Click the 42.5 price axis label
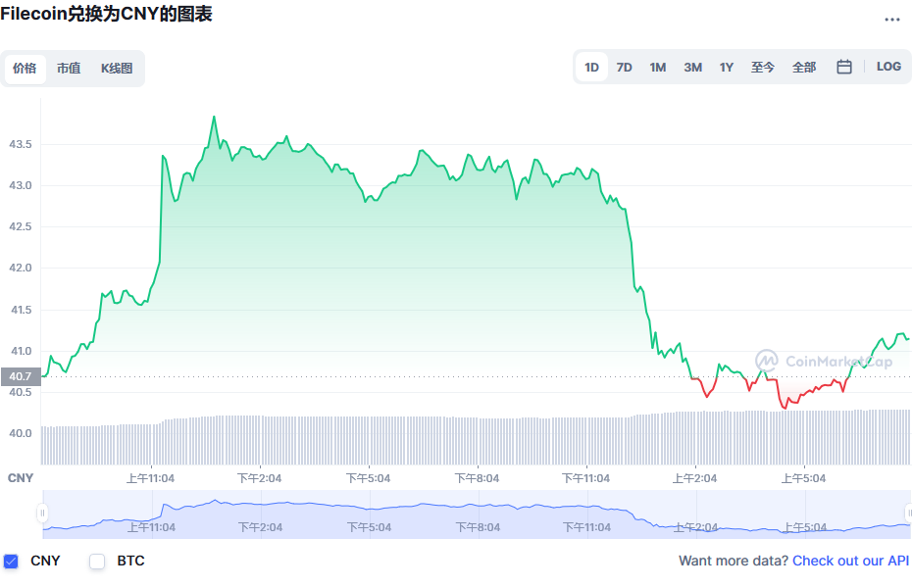The width and height of the screenshot is (912, 588). point(21,226)
